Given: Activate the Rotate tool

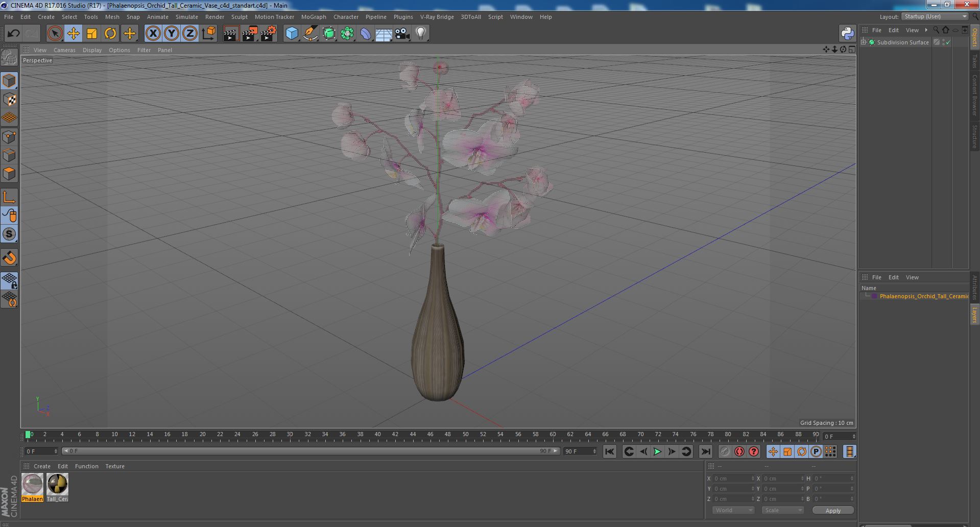Looking at the screenshot, I should [110, 34].
